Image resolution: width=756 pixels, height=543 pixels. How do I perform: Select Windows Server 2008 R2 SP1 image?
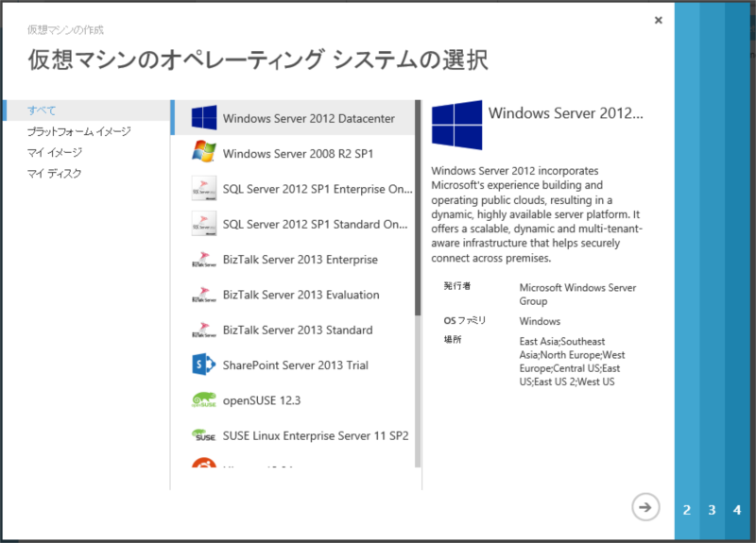(x=294, y=153)
